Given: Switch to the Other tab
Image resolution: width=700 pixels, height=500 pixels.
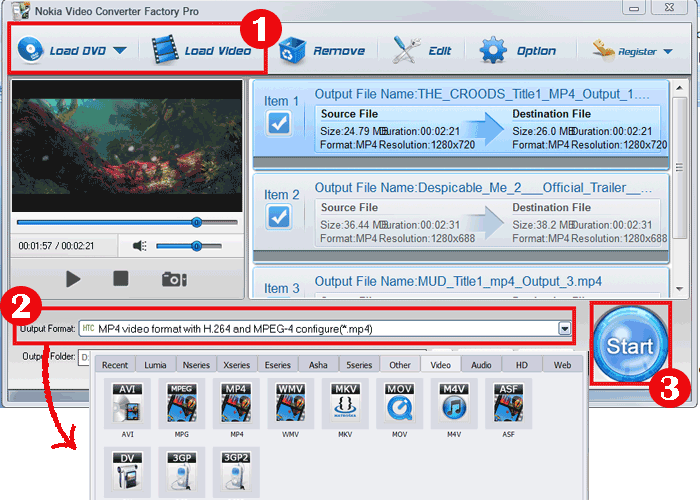Looking at the screenshot, I should (x=400, y=365).
